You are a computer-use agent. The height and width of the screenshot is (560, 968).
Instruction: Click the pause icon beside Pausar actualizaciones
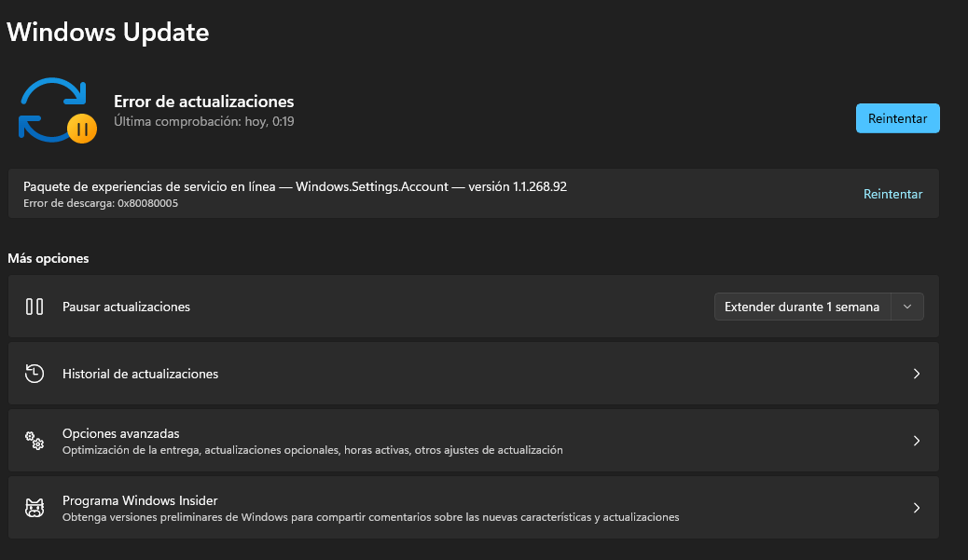35,307
